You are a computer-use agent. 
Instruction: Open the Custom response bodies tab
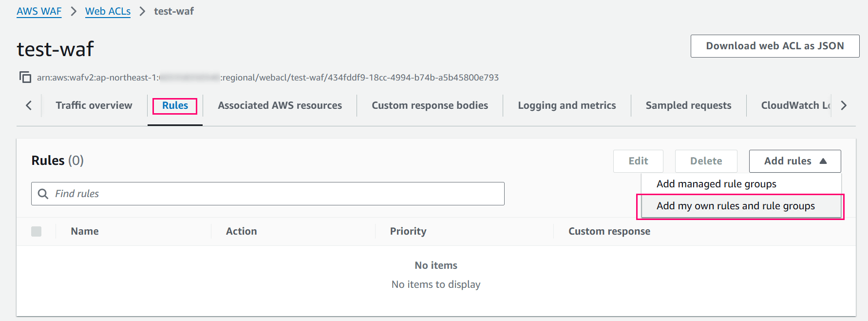coord(430,105)
